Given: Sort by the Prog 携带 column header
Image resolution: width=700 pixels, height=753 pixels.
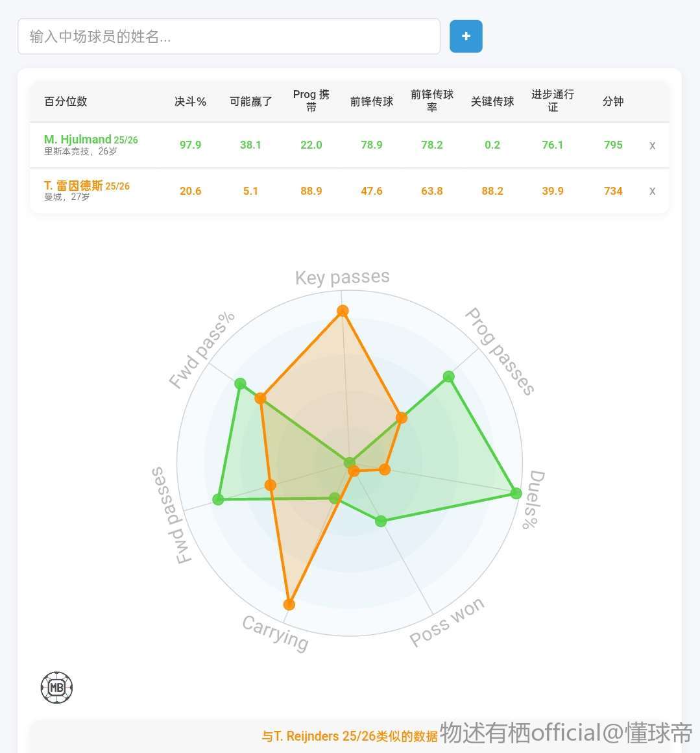Looking at the screenshot, I should pyautogui.click(x=311, y=101).
